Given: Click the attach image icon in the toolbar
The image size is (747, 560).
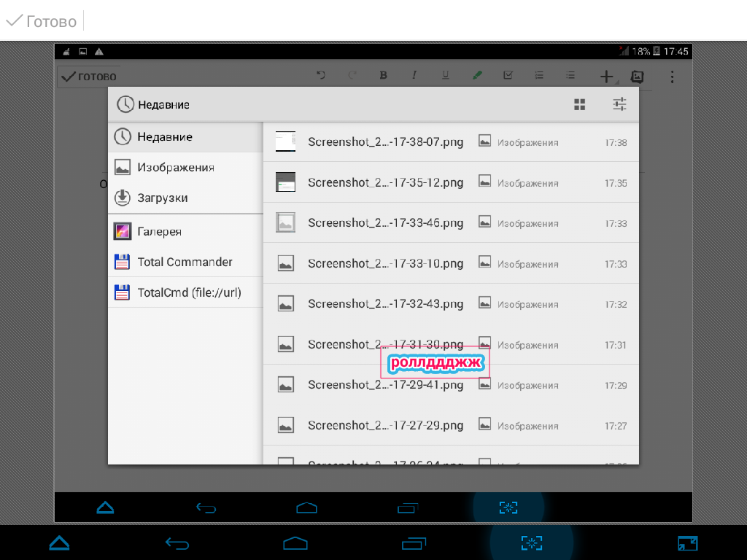Looking at the screenshot, I should pyautogui.click(x=637, y=77).
